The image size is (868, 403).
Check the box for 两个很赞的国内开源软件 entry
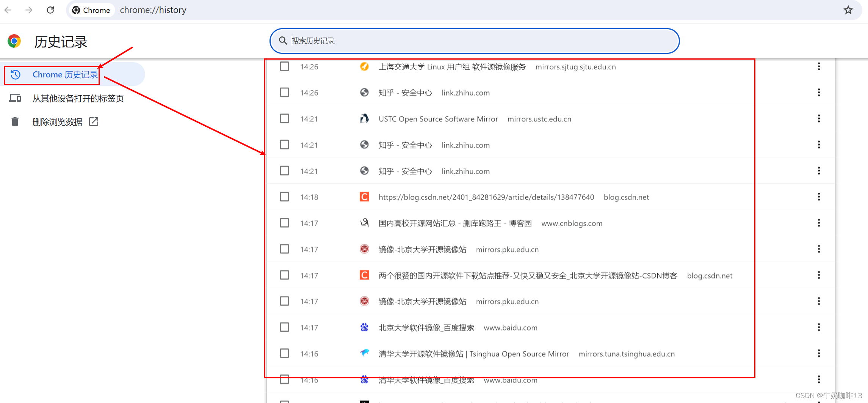(x=284, y=275)
